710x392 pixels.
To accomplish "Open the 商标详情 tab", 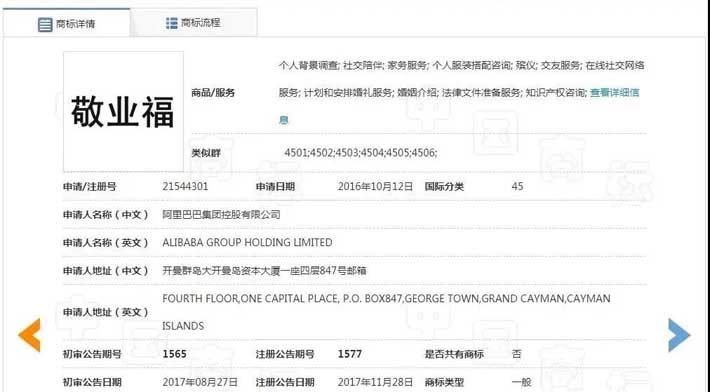I will [x=67, y=23].
